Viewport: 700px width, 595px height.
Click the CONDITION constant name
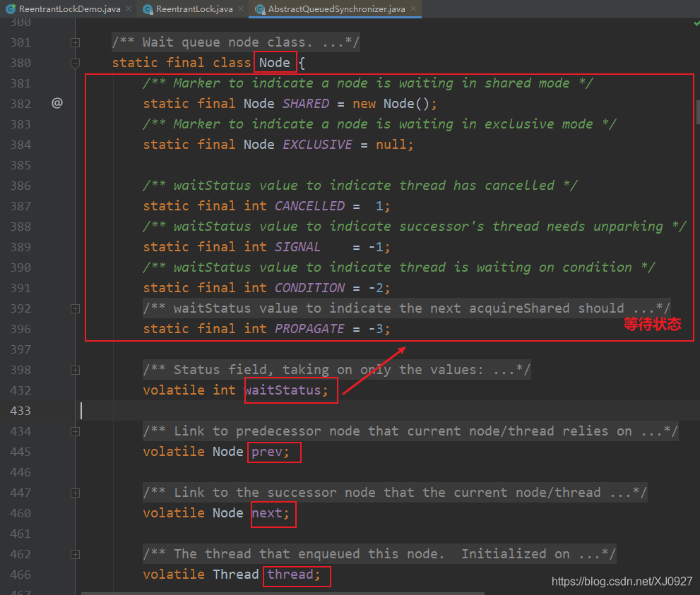coord(309,288)
